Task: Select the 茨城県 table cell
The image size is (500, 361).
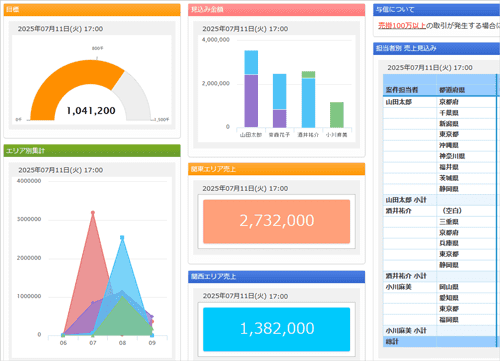Action: click(x=466, y=178)
